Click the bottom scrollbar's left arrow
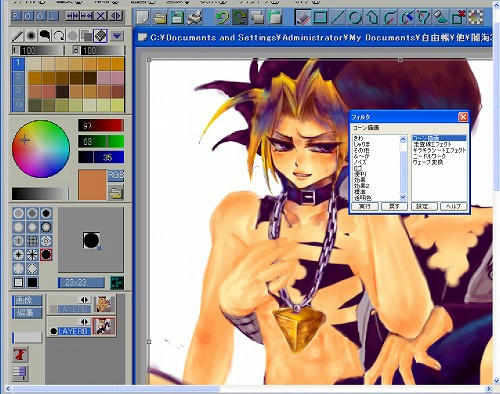Image resolution: width=500 pixels, height=394 pixels. coord(8,389)
